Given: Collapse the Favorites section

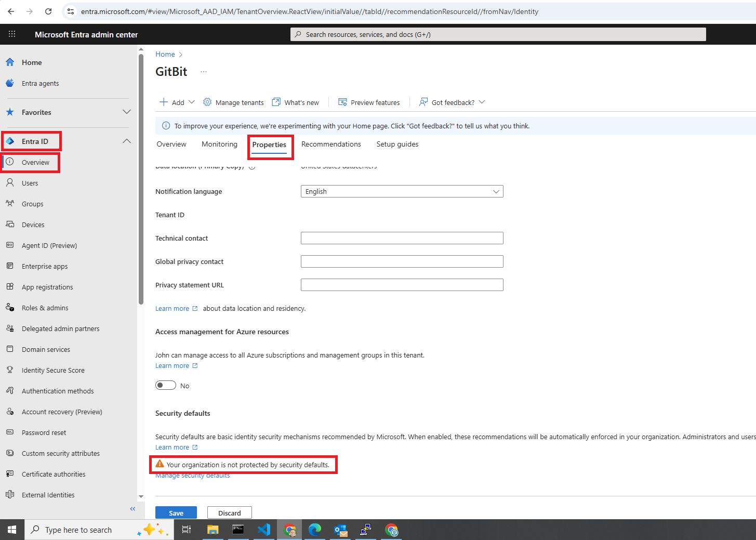Looking at the screenshot, I should 126,111.
